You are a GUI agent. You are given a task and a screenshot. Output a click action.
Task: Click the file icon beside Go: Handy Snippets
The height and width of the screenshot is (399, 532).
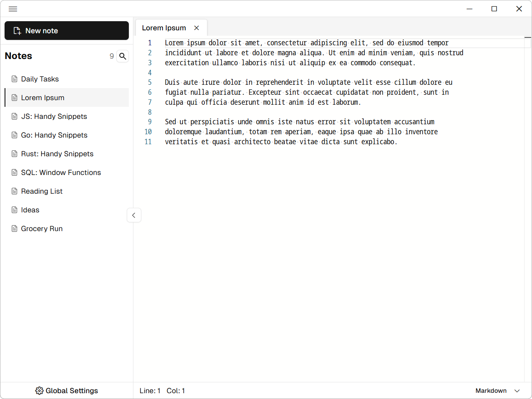tap(15, 135)
